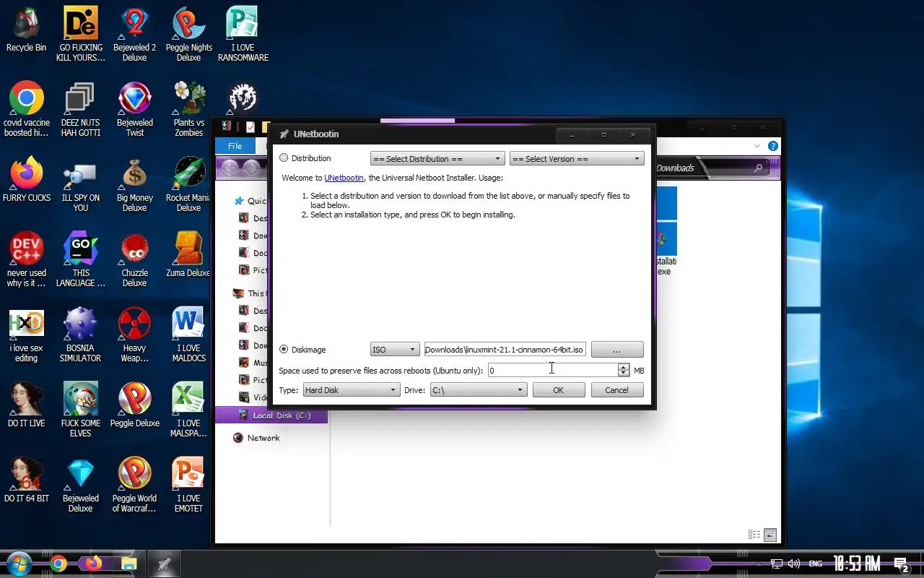This screenshot has height=578, width=924.
Task: Open File Explorer from the taskbar
Action: [x=128, y=564]
